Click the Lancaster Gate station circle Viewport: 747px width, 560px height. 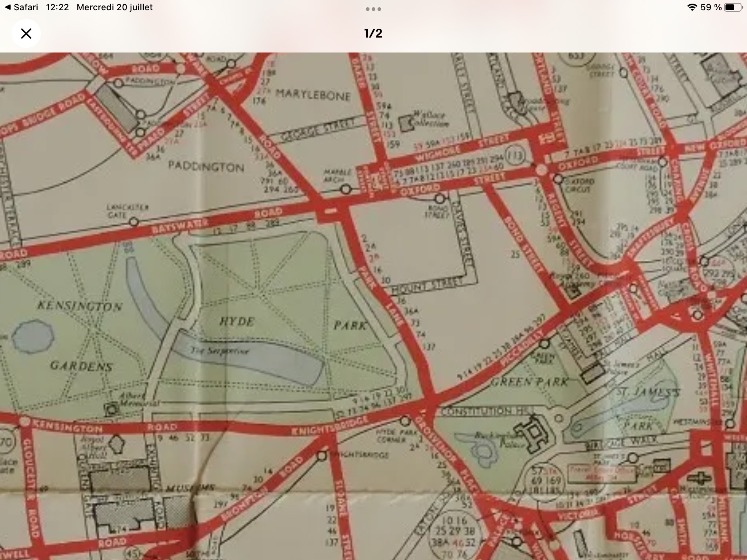coord(134,222)
